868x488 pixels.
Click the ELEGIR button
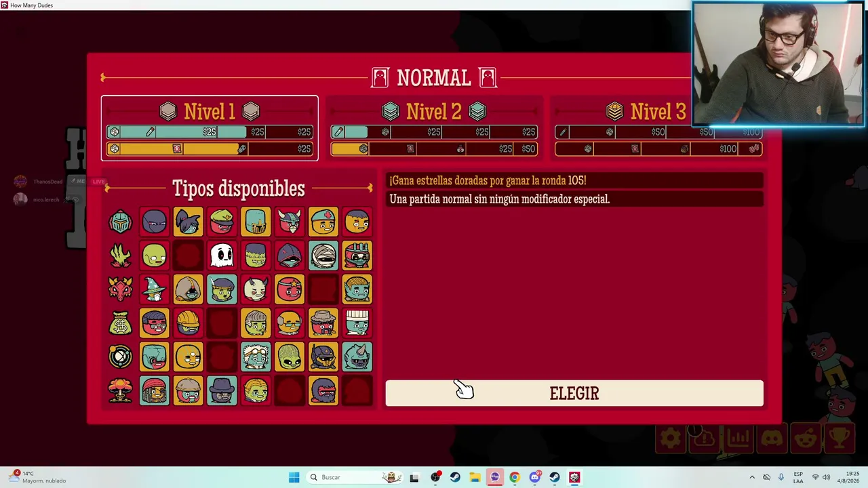[x=574, y=393]
